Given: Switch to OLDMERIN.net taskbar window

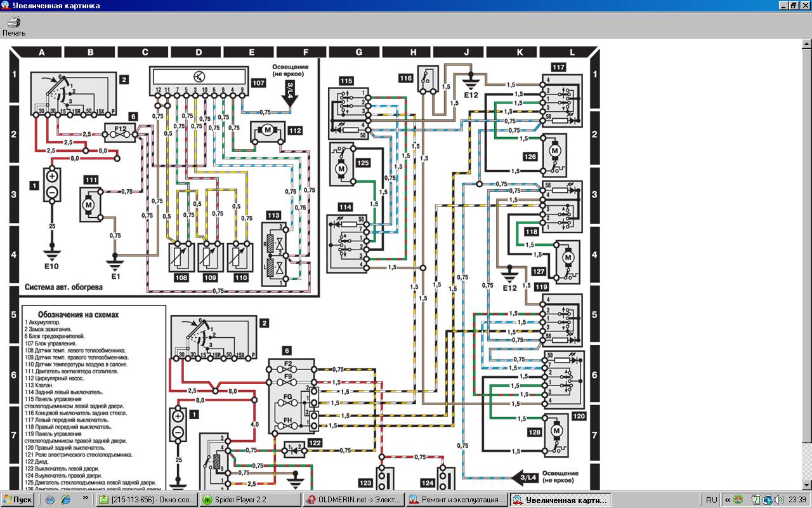Looking at the screenshot, I should pyautogui.click(x=353, y=500).
